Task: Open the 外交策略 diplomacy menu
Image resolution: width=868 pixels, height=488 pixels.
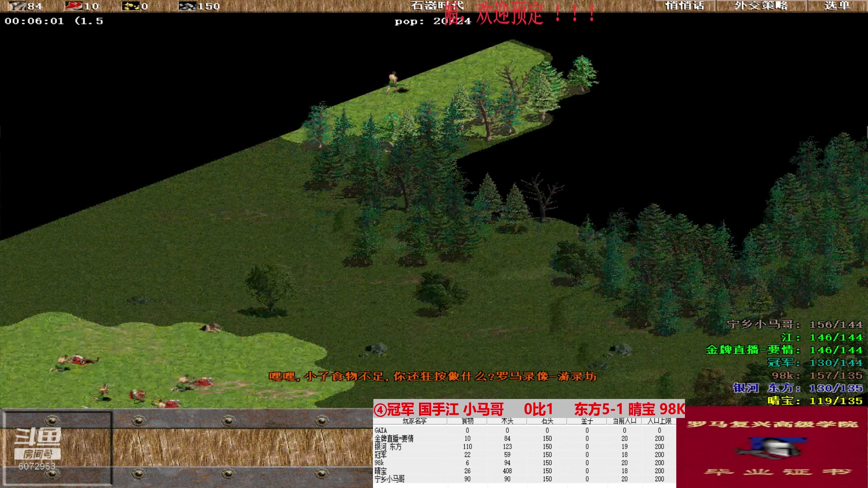Action: pyautogui.click(x=761, y=6)
